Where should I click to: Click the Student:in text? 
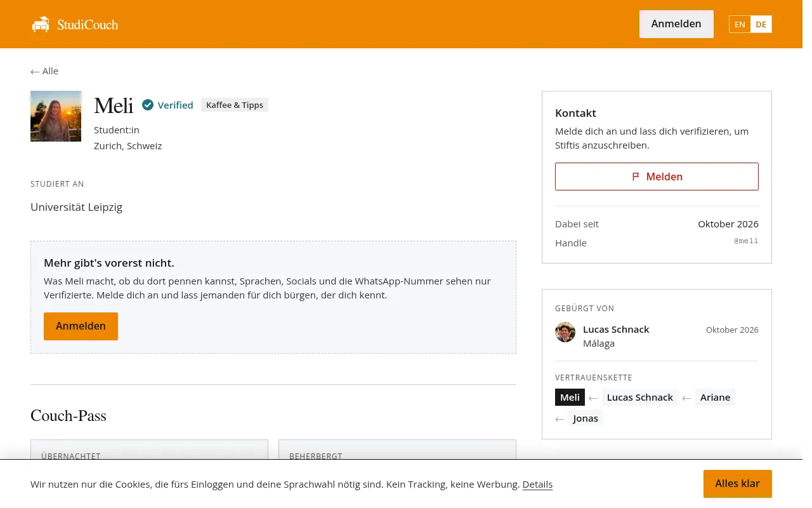117,130
